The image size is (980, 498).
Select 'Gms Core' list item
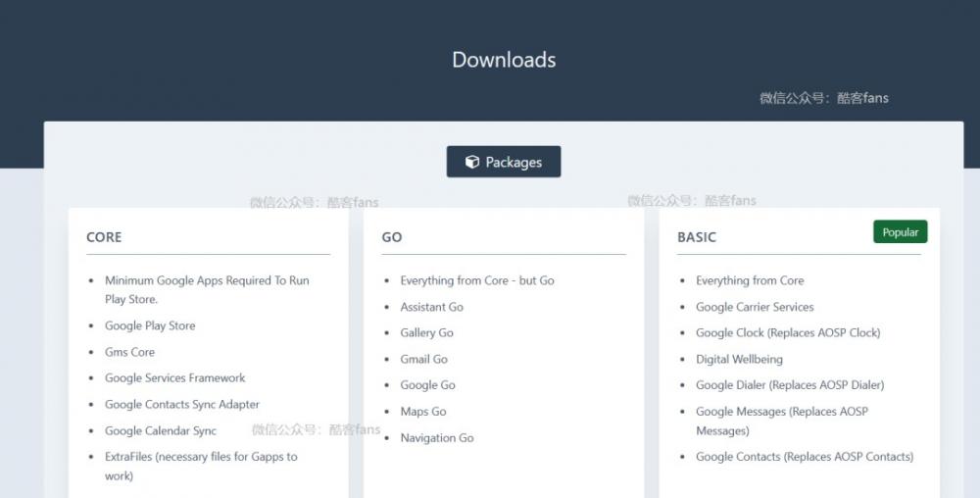pos(129,352)
